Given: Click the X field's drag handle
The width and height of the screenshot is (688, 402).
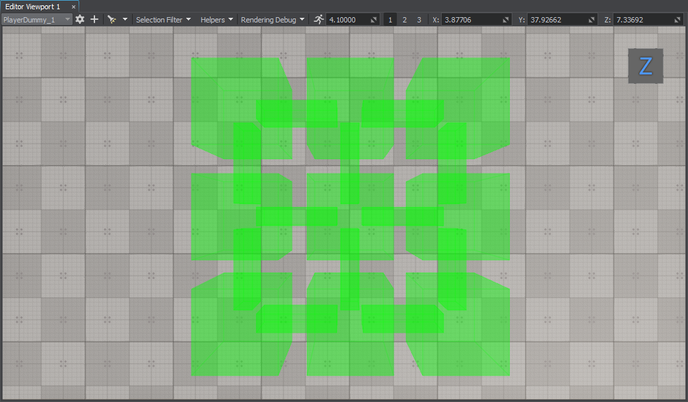Looking at the screenshot, I should tap(505, 20).
